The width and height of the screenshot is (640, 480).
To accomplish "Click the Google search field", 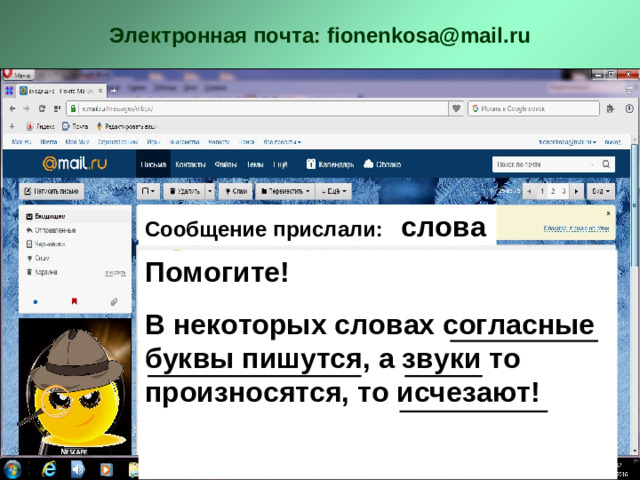I will [x=533, y=109].
